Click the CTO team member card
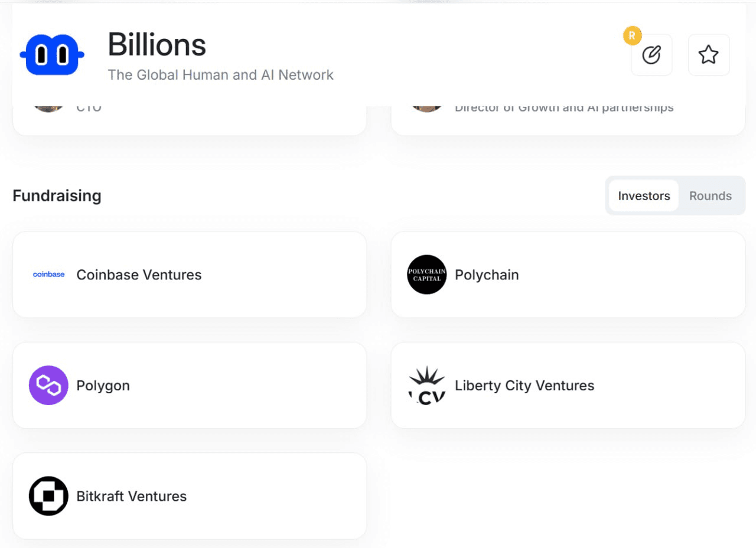 pyautogui.click(x=190, y=120)
